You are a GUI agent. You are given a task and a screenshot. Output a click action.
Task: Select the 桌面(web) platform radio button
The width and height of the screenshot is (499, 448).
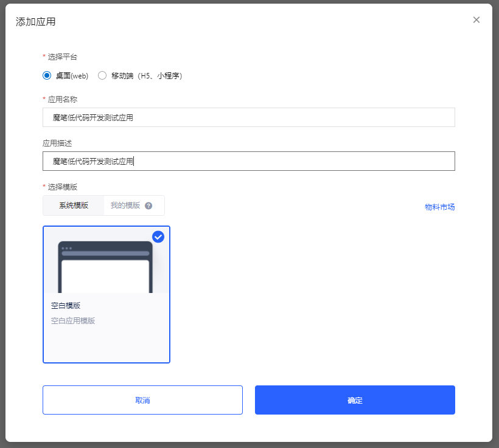47,75
